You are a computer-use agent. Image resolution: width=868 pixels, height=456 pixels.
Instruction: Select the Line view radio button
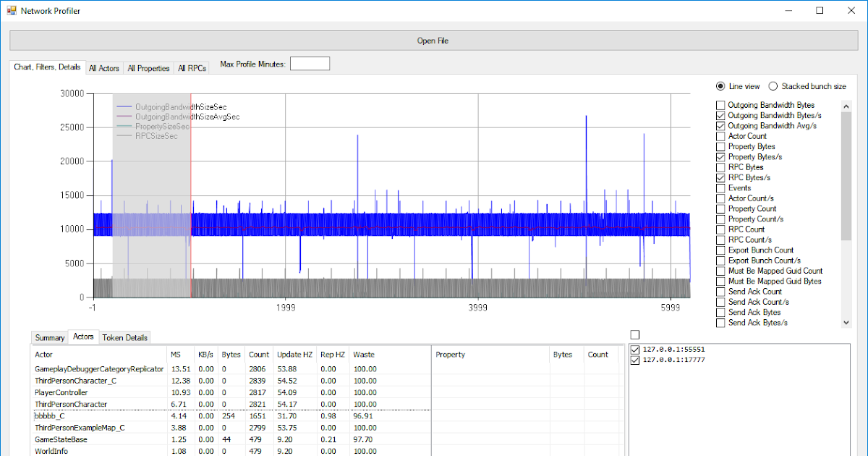[x=720, y=86]
